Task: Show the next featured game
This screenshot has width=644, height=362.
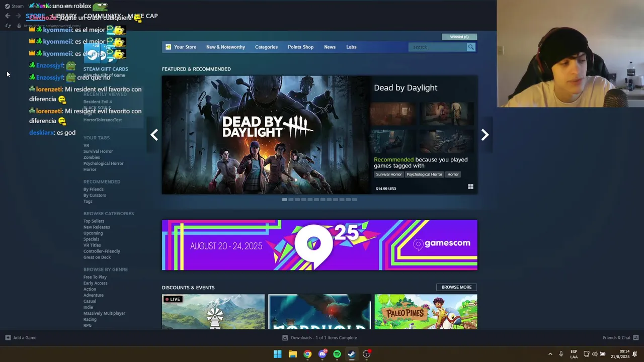Action: (x=485, y=135)
